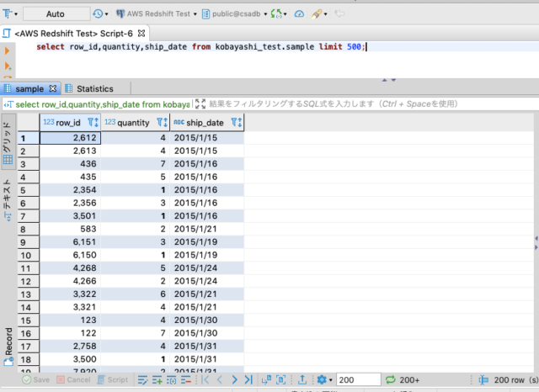The width and height of the screenshot is (539, 392).
Task: Click the greyed back arrow icon
Action: coord(339,13)
